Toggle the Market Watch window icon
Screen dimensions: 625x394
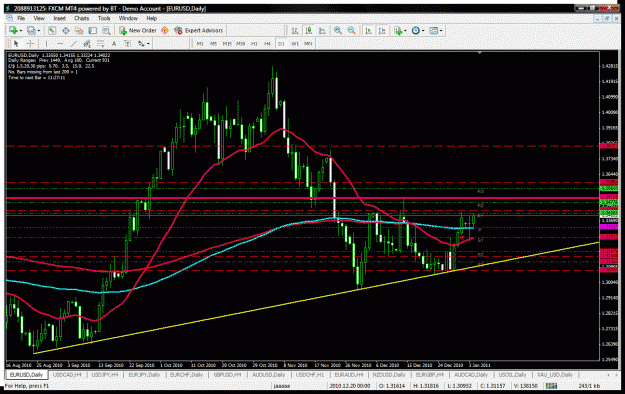pos(52,30)
